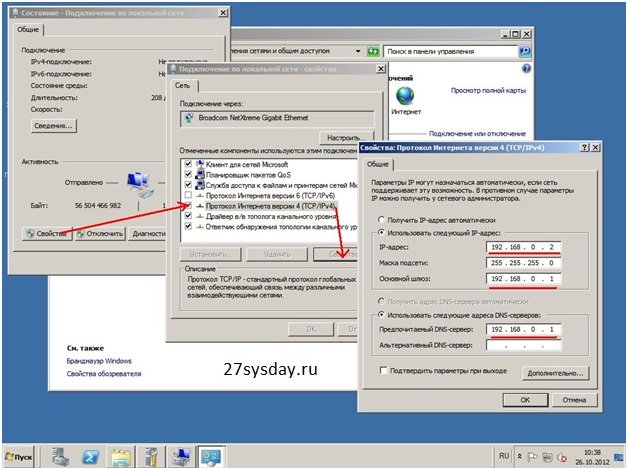Image resolution: width=628 pixels, height=468 pixels.
Task: Select Общие tab in IPv4 properties
Action: [x=378, y=165]
